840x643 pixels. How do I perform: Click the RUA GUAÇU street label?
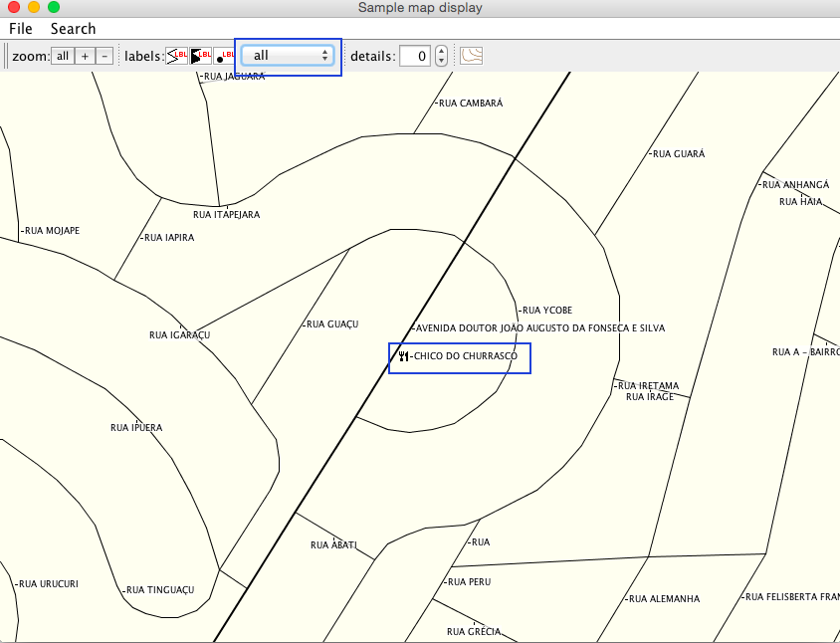coord(331,324)
